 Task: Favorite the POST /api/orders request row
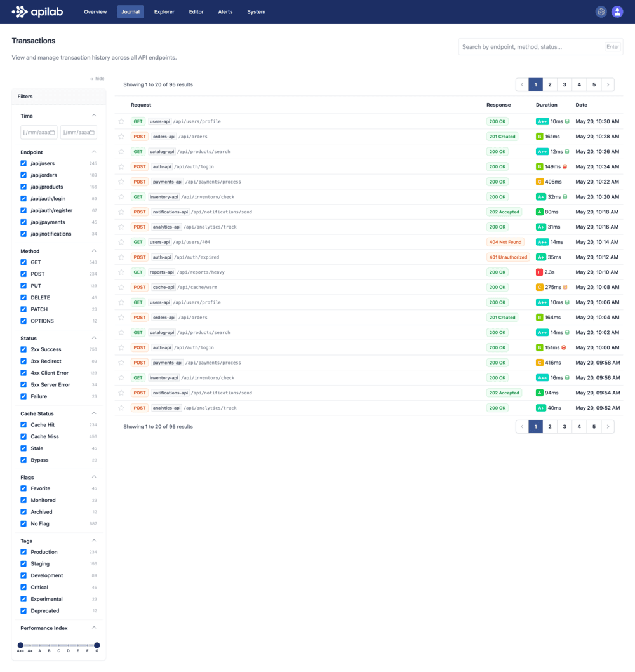pyautogui.click(x=121, y=136)
